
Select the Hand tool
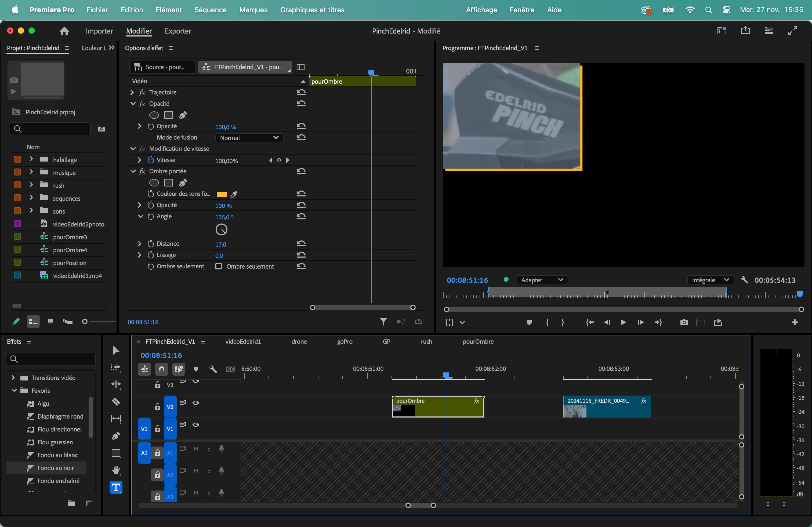(116, 470)
